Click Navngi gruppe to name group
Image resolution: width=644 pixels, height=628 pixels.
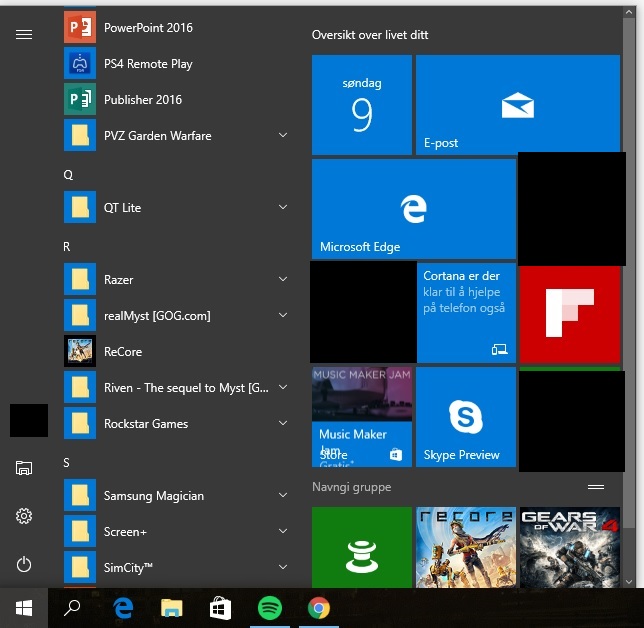[x=352, y=487]
